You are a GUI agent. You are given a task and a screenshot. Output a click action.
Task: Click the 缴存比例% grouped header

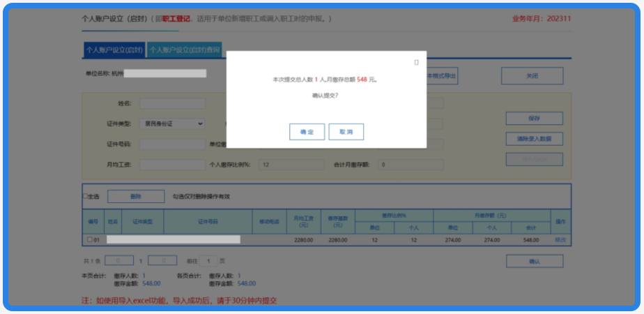394,216
